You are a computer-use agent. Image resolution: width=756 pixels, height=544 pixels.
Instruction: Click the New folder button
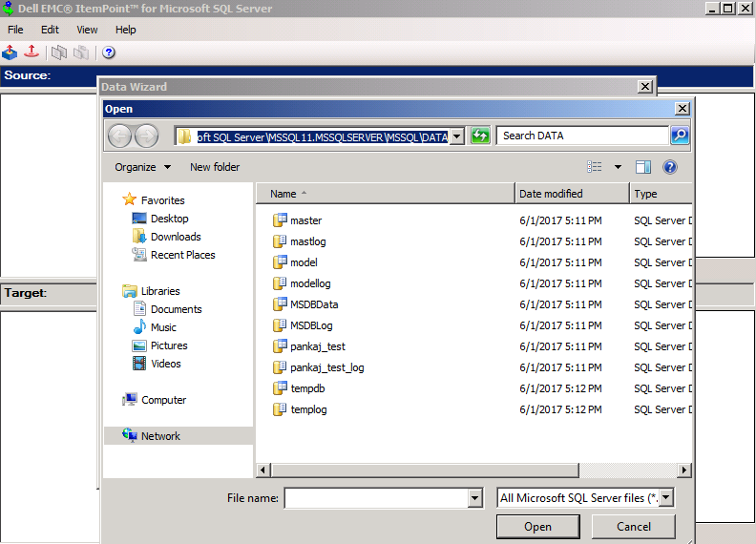215,167
